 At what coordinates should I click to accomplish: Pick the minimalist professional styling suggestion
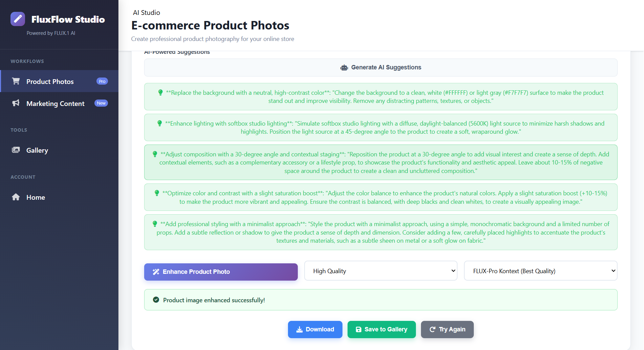381,232
